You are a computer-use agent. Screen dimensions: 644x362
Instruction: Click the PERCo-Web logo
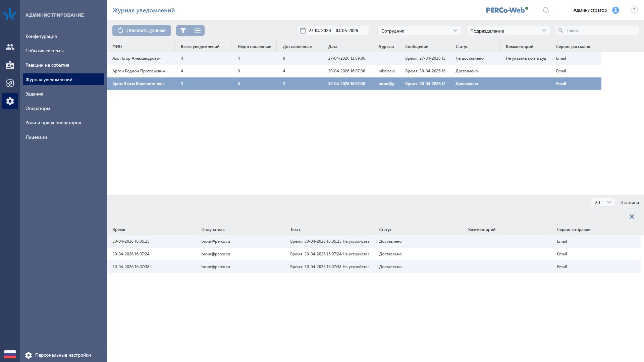(507, 10)
